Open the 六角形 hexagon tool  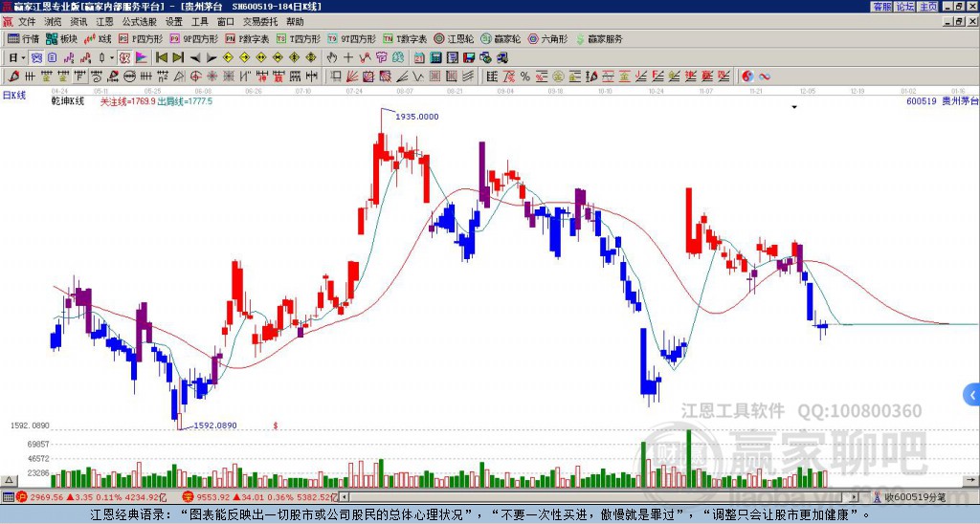point(547,38)
